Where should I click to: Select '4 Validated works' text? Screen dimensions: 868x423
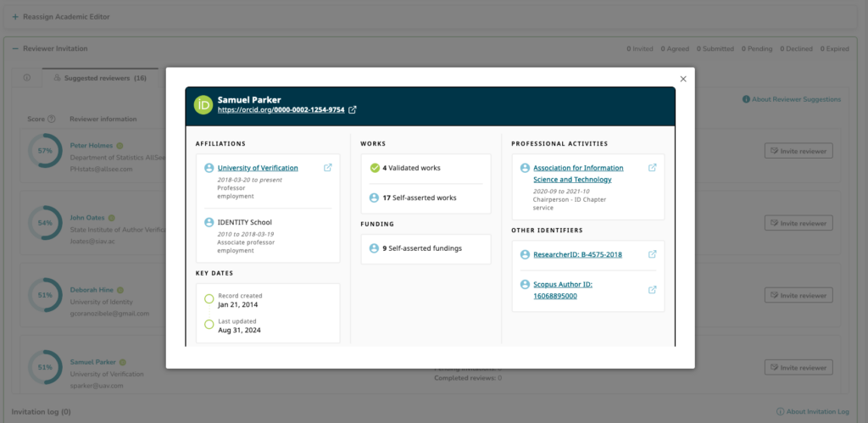pos(411,168)
